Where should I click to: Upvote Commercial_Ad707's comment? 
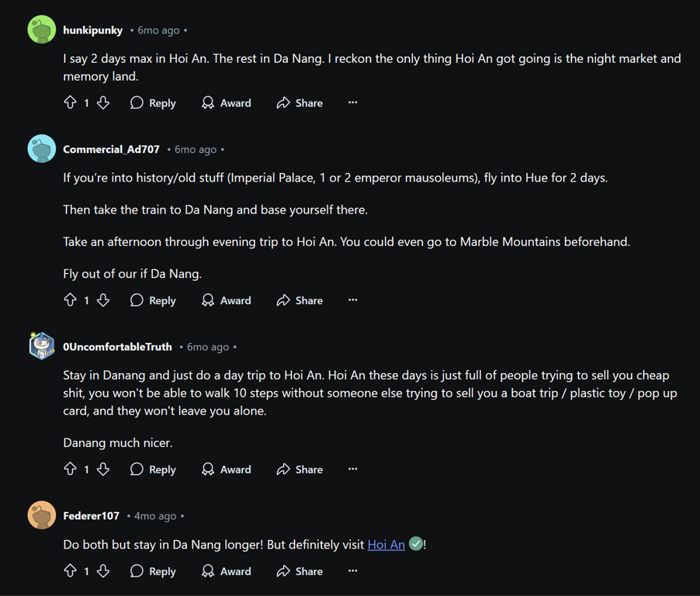[x=70, y=300]
